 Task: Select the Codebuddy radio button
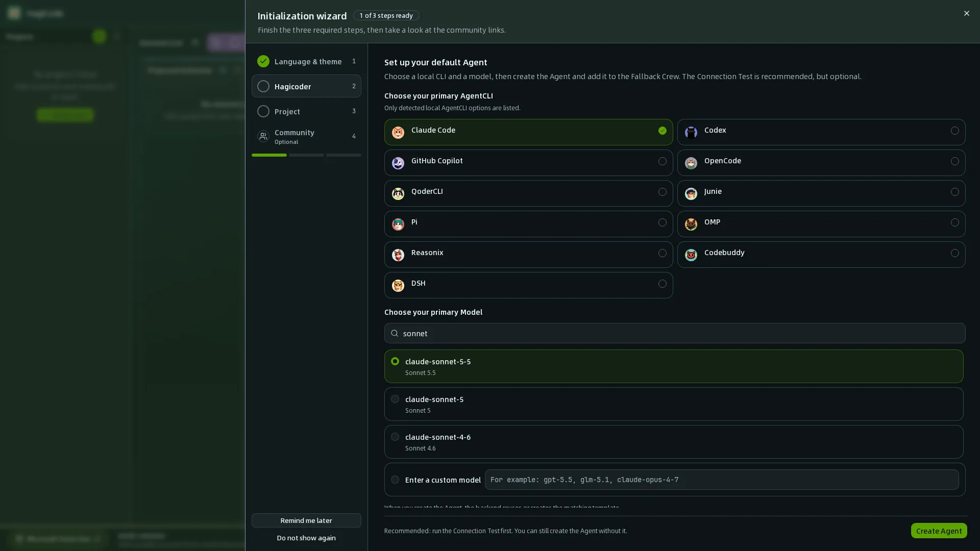pos(954,253)
